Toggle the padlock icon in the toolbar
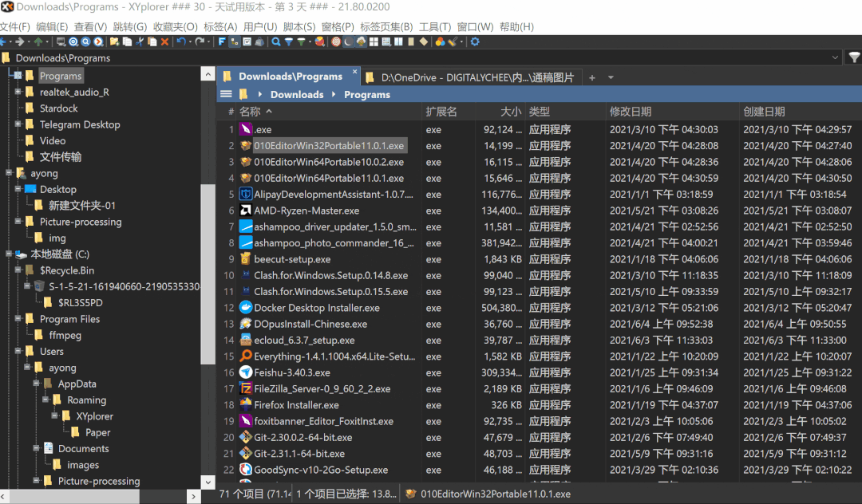862x504 pixels. [x=259, y=41]
